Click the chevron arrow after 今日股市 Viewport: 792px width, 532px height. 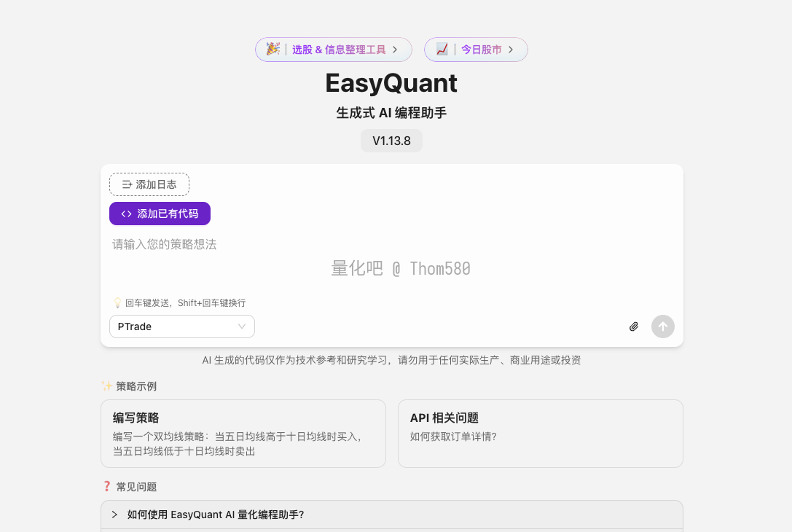tap(511, 50)
